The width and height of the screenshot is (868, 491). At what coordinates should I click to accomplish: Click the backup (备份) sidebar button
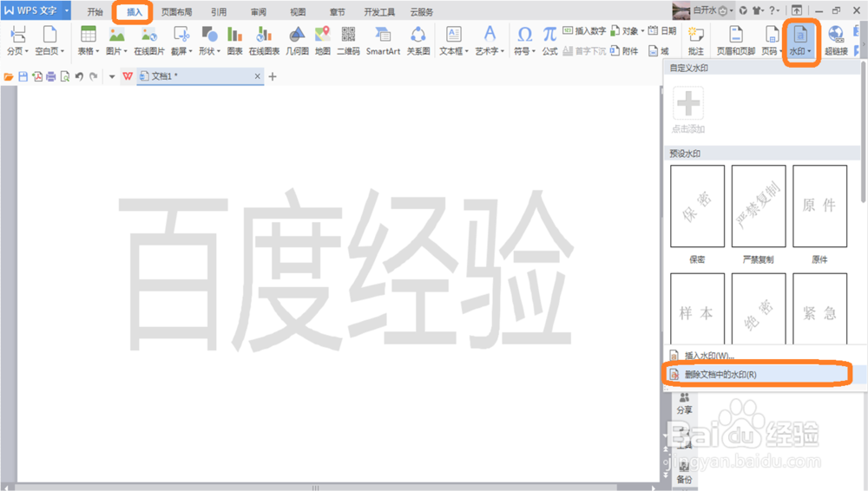pos(684,474)
